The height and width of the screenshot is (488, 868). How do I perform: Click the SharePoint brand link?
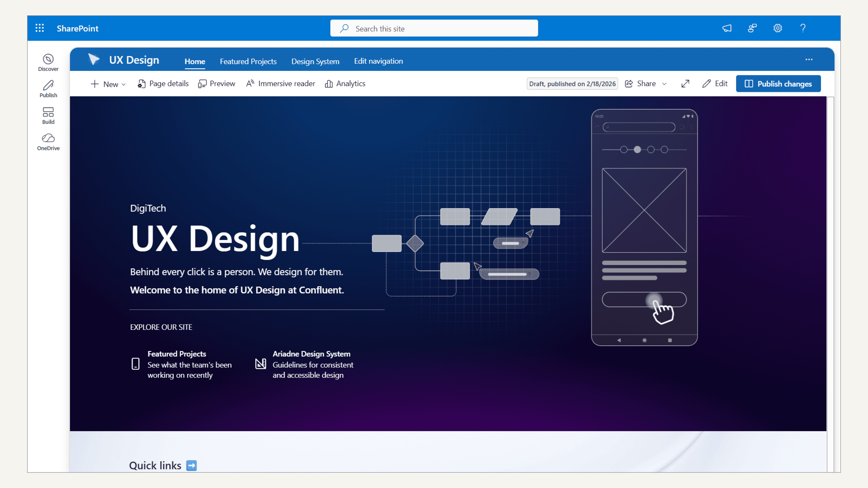point(78,28)
